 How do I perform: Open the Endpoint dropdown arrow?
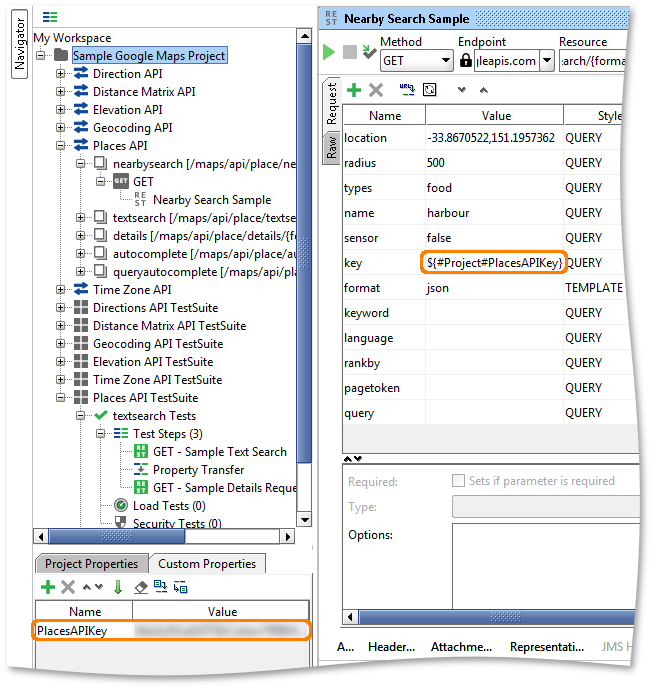(x=547, y=60)
